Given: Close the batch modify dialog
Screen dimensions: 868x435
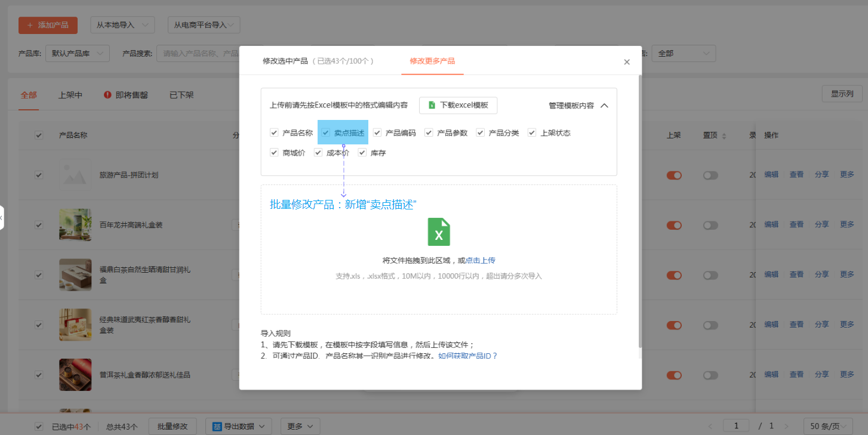Looking at the screenshot, I should point(626,62).
